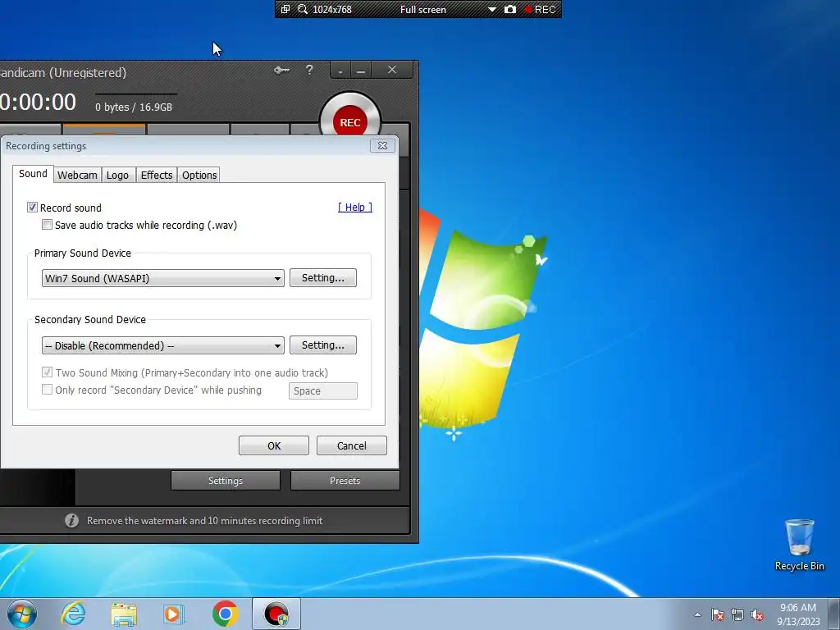Start recording with the top bar REC button

[x=540, y=10]
